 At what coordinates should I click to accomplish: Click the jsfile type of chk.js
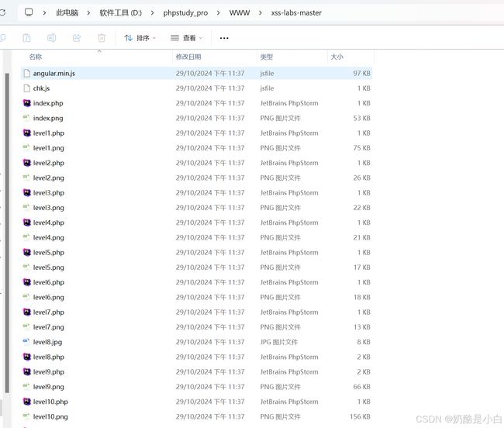click(x=267, y=88)
